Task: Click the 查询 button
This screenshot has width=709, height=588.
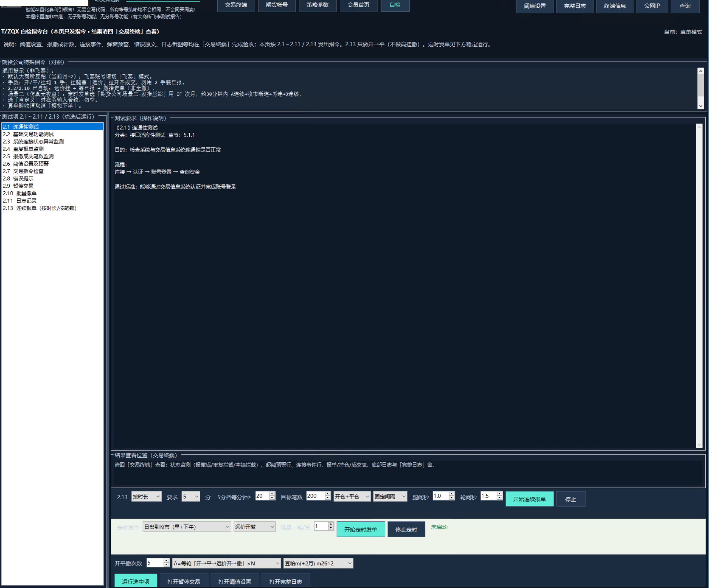Action: [x=685, y=6]
